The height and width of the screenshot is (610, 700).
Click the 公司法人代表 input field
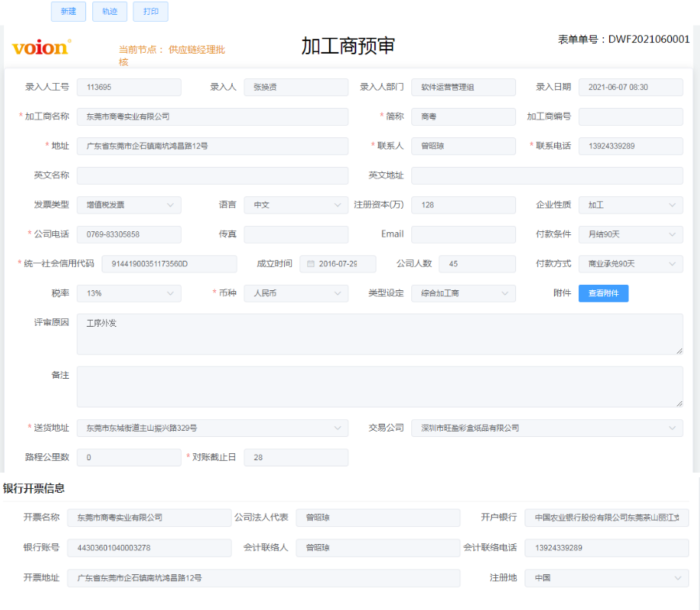378,518
